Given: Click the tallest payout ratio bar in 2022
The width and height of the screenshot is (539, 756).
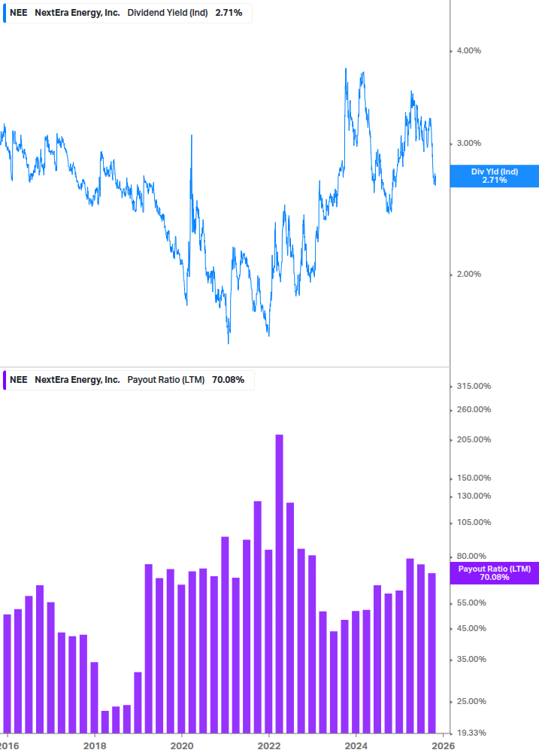Looking at the screenshot, I should [279, 584].
